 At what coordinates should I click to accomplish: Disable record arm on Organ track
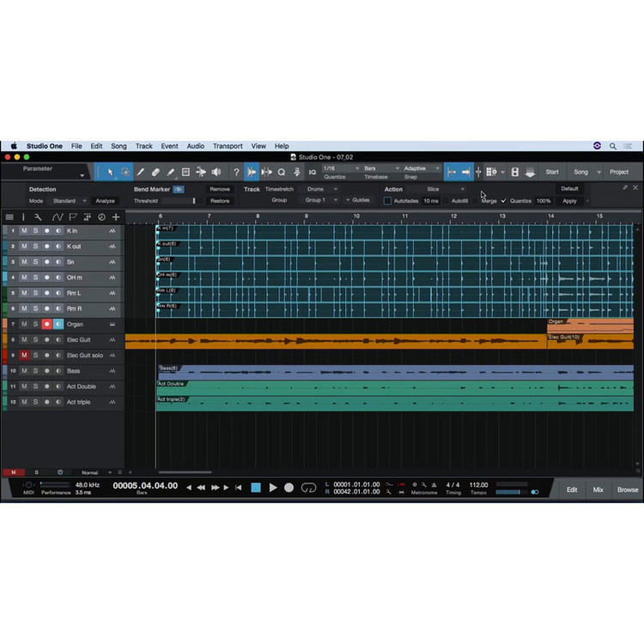(47, 325)
